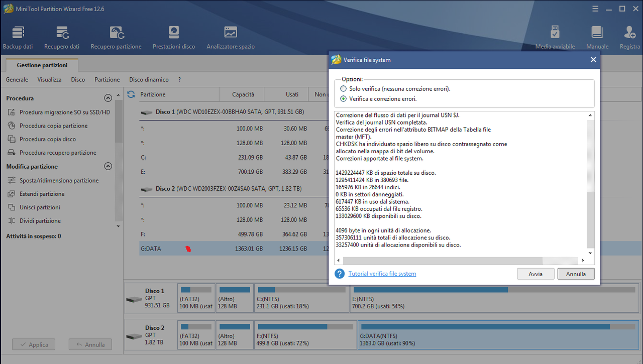Create Media avviabile
This screenshot has width=643, height=364.
[555, 38]
